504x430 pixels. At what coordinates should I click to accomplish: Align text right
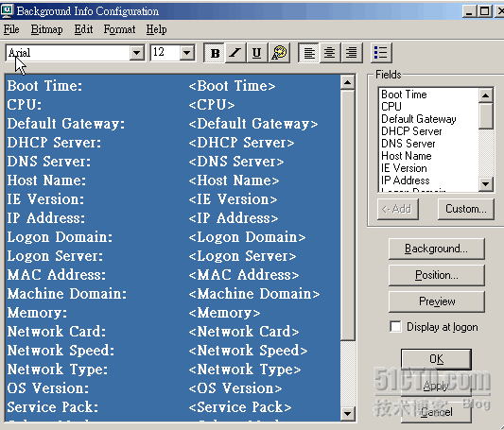coord(352,53)
